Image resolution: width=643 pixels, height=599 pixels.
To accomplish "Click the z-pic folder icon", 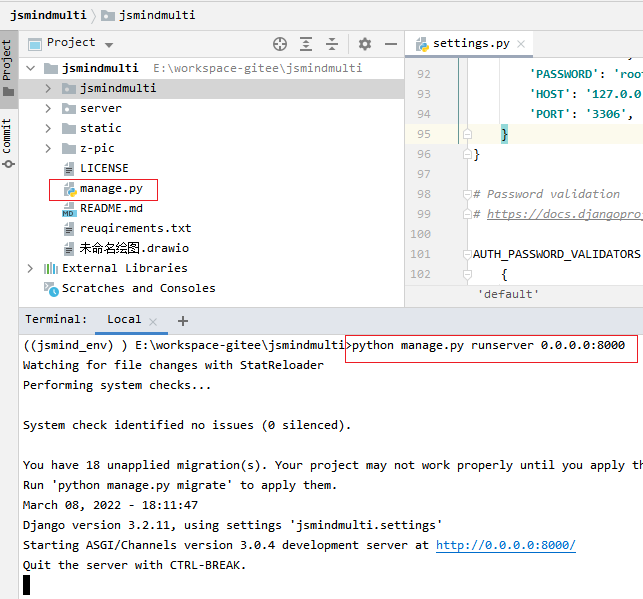I will coord(68,148).
